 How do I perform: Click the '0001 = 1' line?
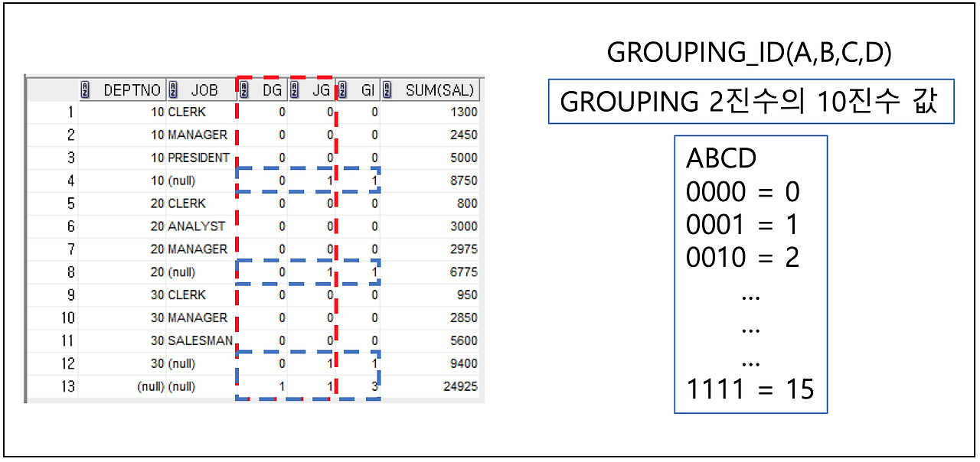(743, 224)
